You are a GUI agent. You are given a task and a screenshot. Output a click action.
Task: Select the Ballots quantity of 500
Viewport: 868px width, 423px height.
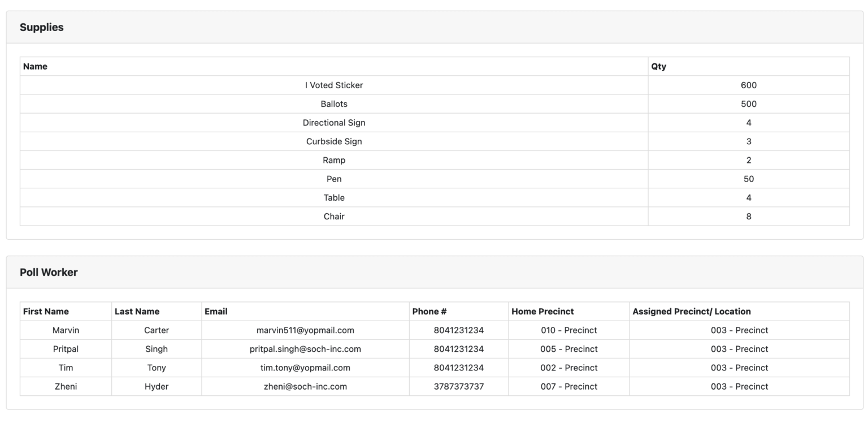click(x=748, y=104)
